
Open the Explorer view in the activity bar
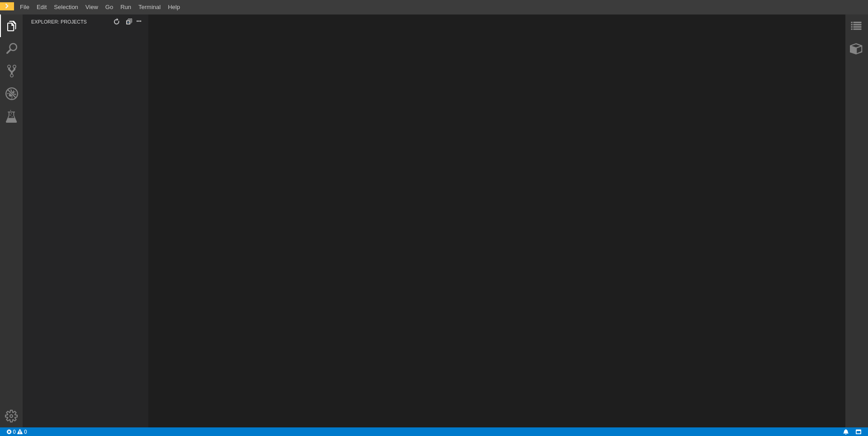click(x=12, y=26)
